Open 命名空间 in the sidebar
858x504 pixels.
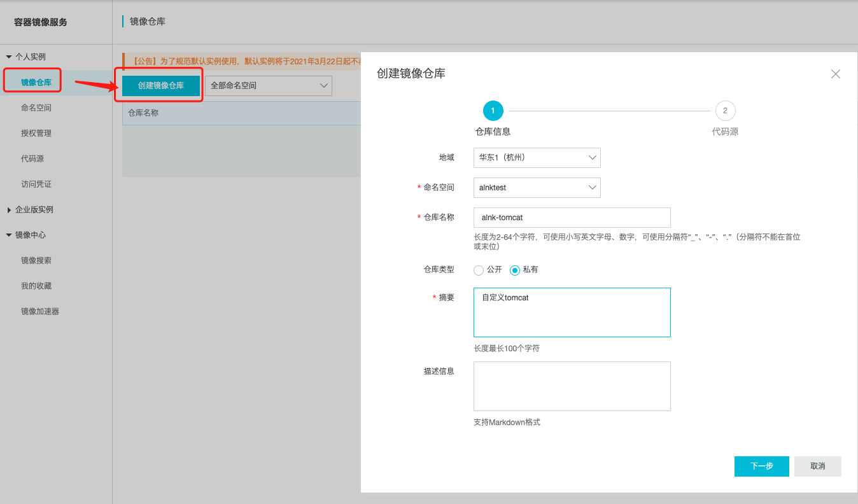coord(36,108)
